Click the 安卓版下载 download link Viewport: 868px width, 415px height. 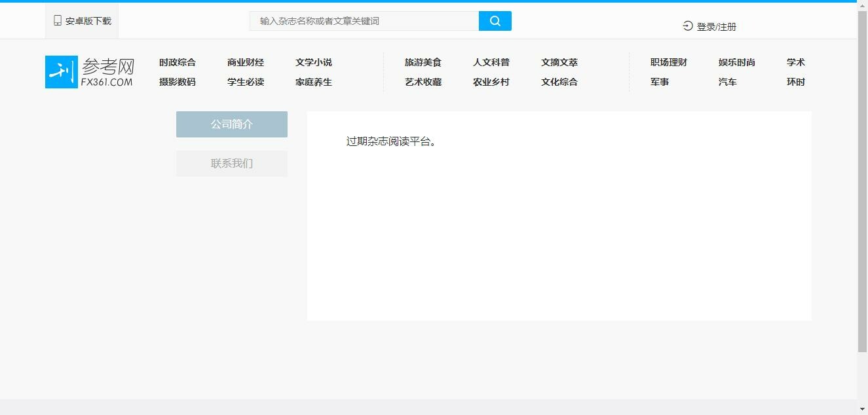pyautogui.click(x=88, y=21)
